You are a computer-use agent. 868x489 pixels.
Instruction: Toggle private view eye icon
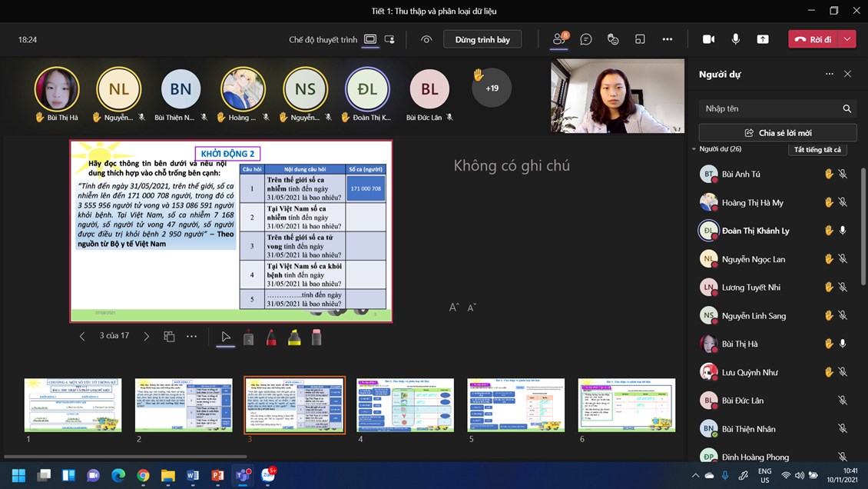426,39
